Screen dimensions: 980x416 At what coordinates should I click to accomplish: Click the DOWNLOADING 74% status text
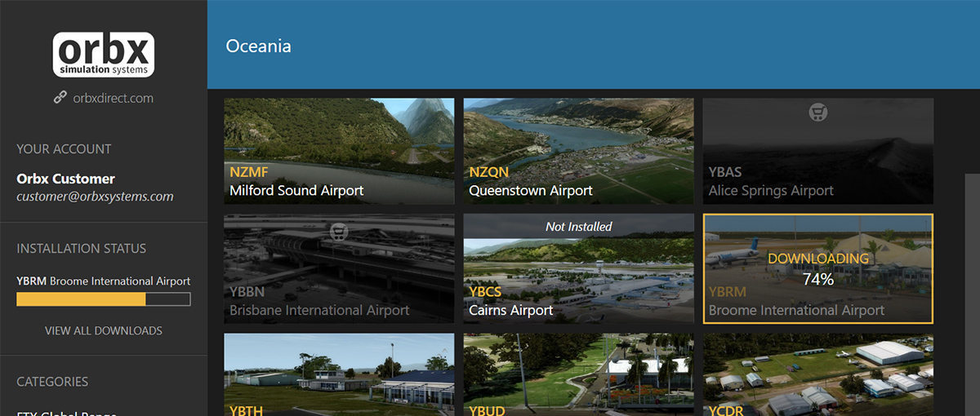click(x=818, y=269)
